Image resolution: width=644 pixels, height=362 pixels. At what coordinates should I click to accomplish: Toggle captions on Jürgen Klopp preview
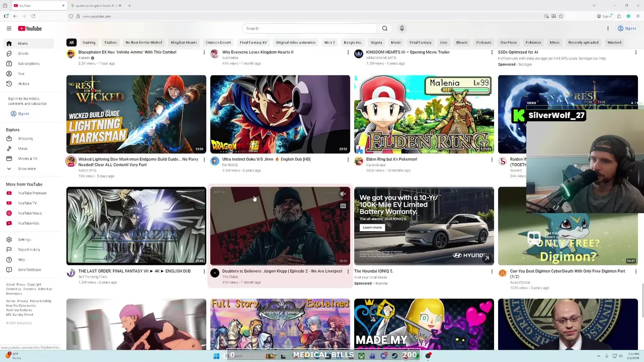pos(343,206)
